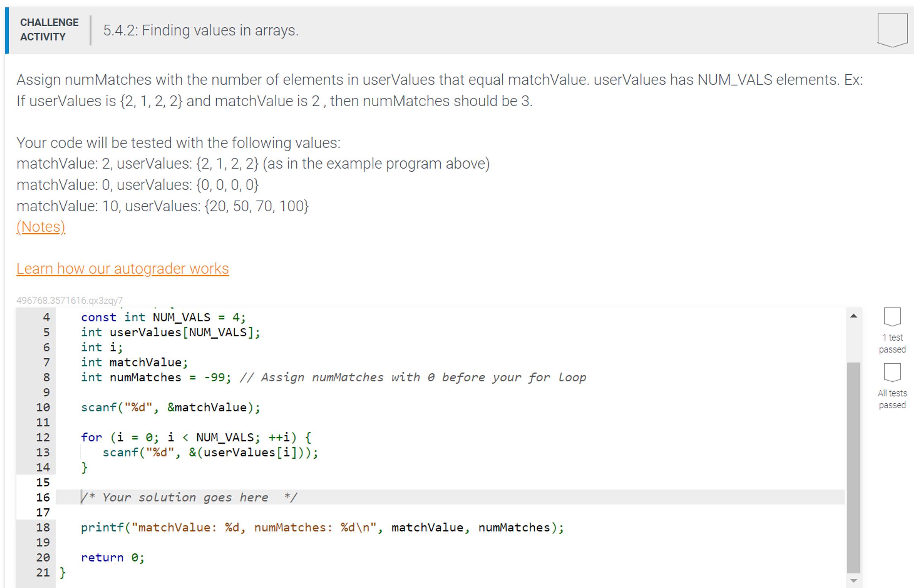The width and height of the screenshot is (914, 588).
Task: Click empty editor line 17
Action: pyautogui.click(x=450, y=513)
